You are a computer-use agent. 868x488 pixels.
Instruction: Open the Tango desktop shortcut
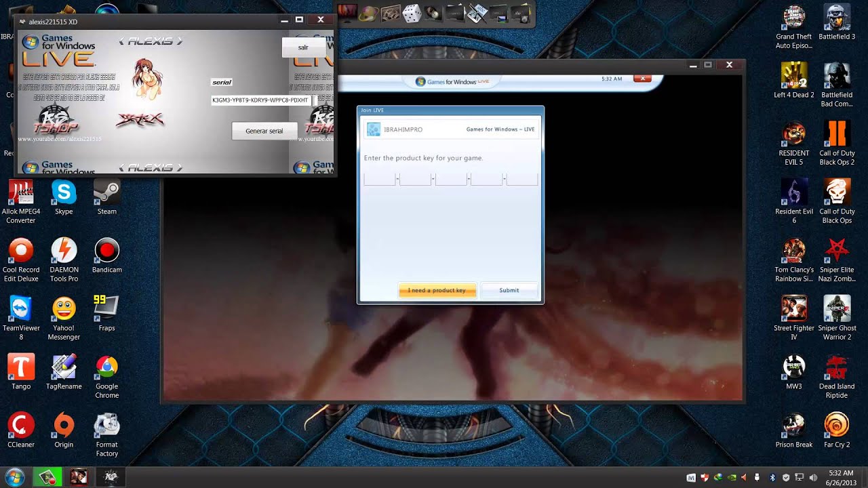click(21, 367)
